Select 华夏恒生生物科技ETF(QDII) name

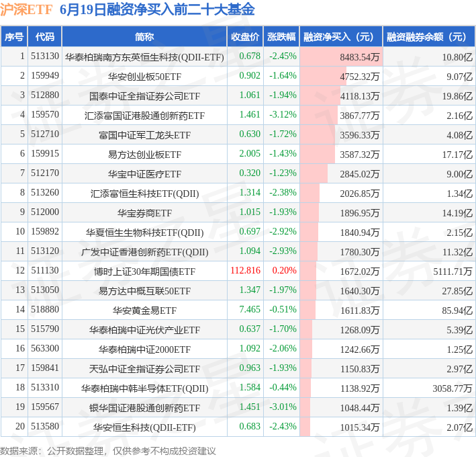(144, 233)
